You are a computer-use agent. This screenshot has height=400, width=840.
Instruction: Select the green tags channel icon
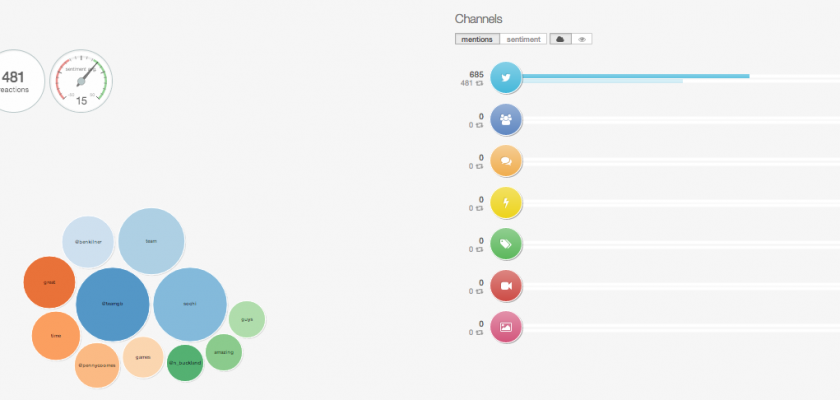[x=507, y=244]
